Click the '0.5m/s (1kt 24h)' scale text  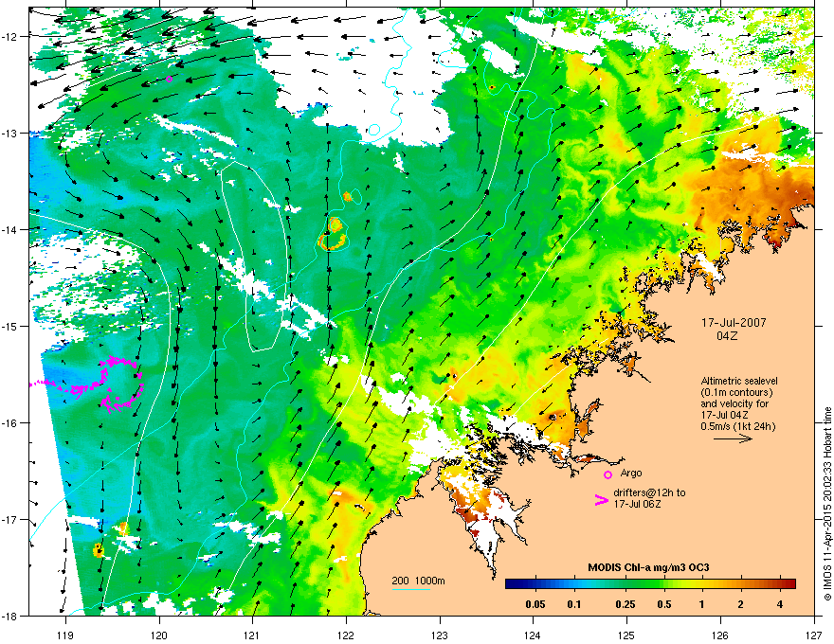tap(738, 426)
